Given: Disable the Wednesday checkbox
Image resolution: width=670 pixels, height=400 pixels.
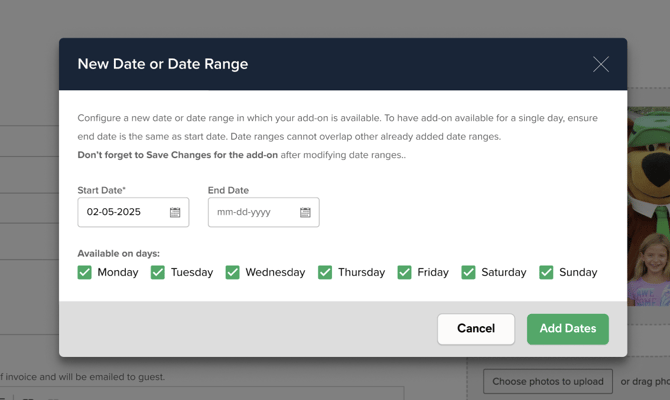Looking at the screenshot, I should pyautogui.click(x=232, y=272).
